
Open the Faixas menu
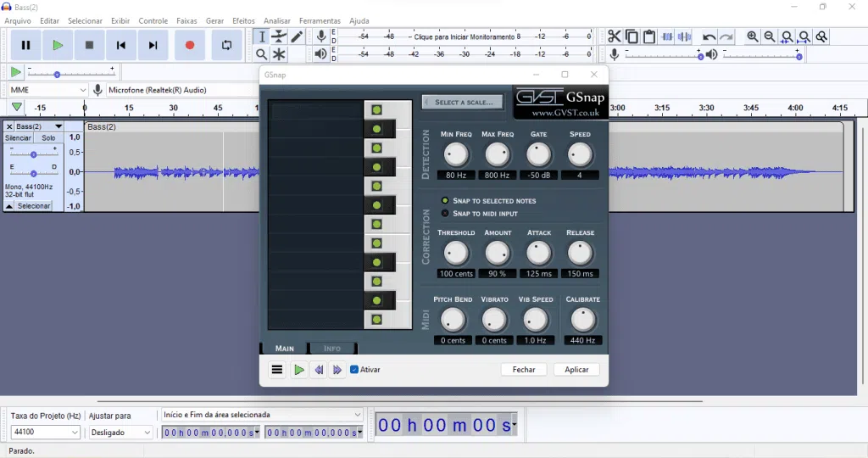pyautogui.click(x=186, y=20)
